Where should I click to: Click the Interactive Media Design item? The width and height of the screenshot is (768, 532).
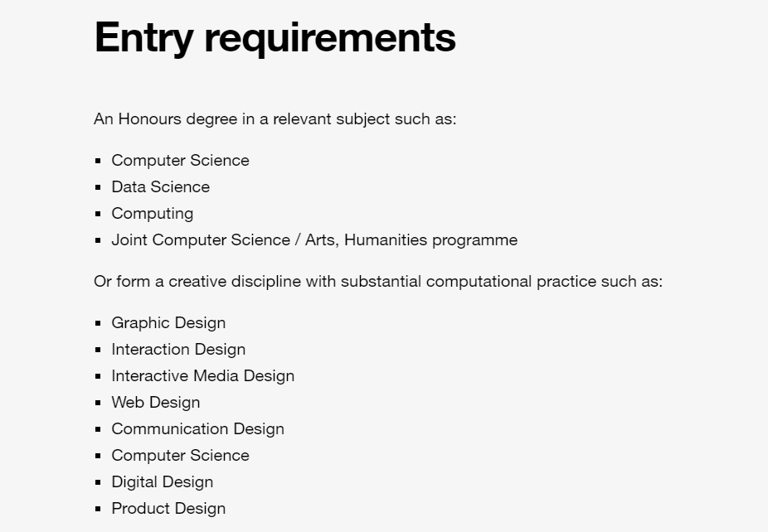point(202,376)
